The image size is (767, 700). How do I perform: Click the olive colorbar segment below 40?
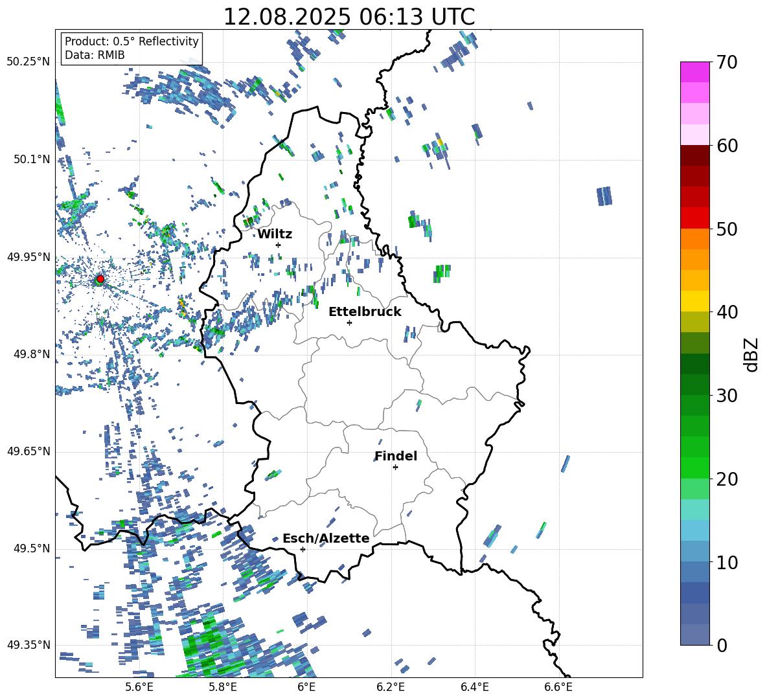(x=694, y=322)
